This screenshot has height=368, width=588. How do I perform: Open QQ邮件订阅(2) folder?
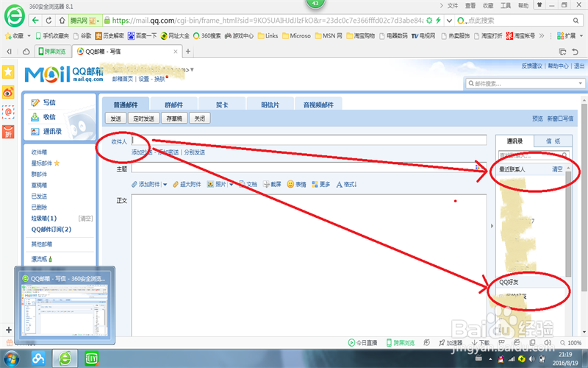coord(51,230)
